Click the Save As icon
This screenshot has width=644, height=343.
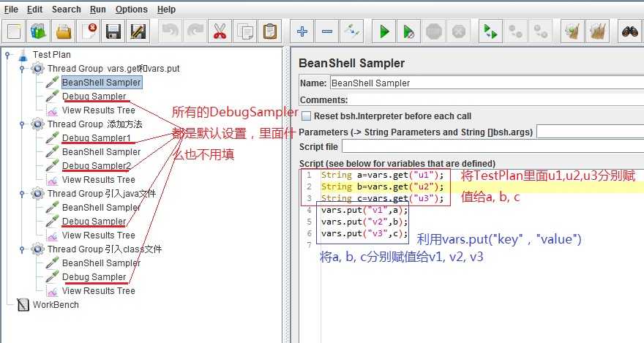pos(138,31)
